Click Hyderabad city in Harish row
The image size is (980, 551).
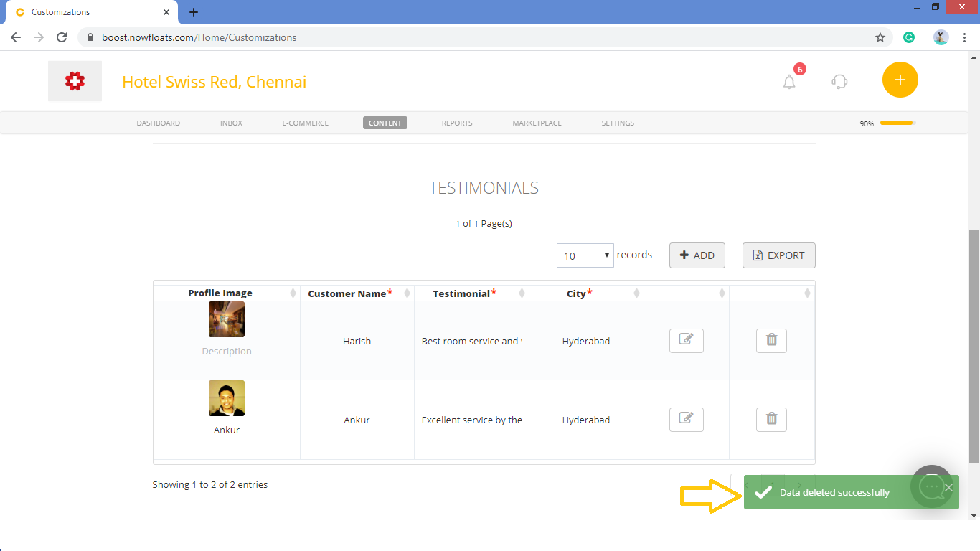pyautogui.click(x=586, y=341)
